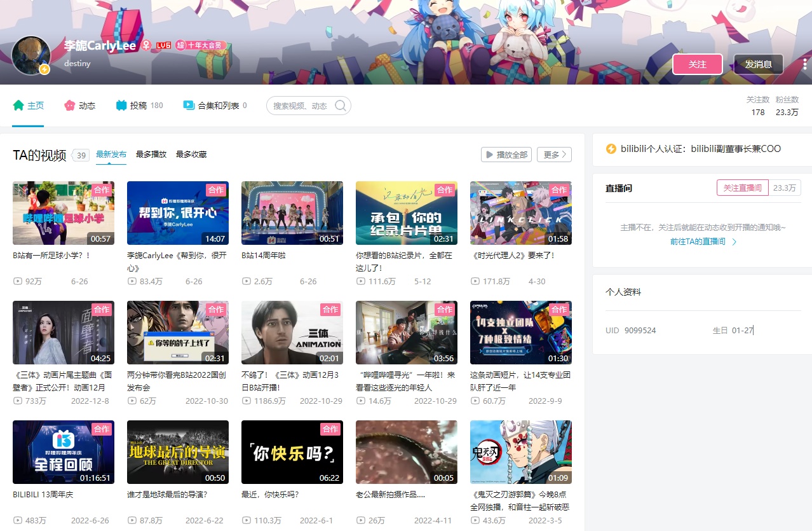
Task: Click the birthday value 01-27
Action: [x=742, y=331]
